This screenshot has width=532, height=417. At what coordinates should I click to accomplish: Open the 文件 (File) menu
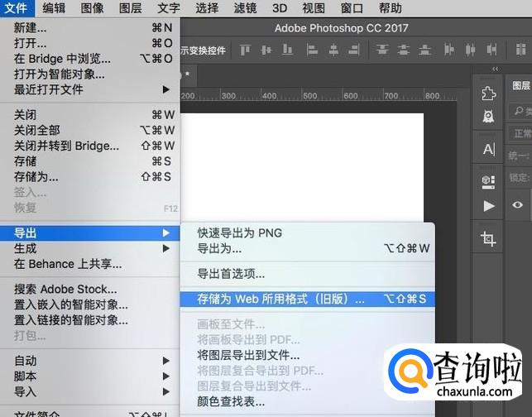point(17,7)
